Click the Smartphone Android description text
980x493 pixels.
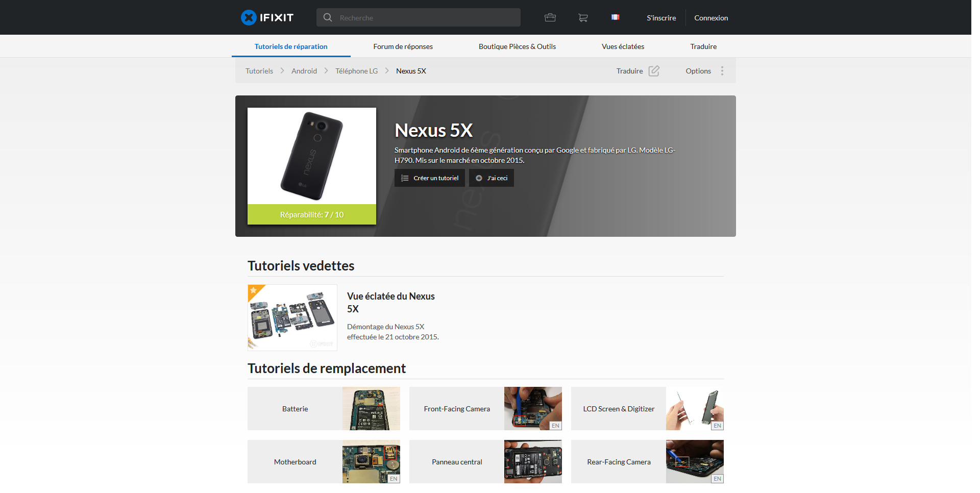(535, 155)
